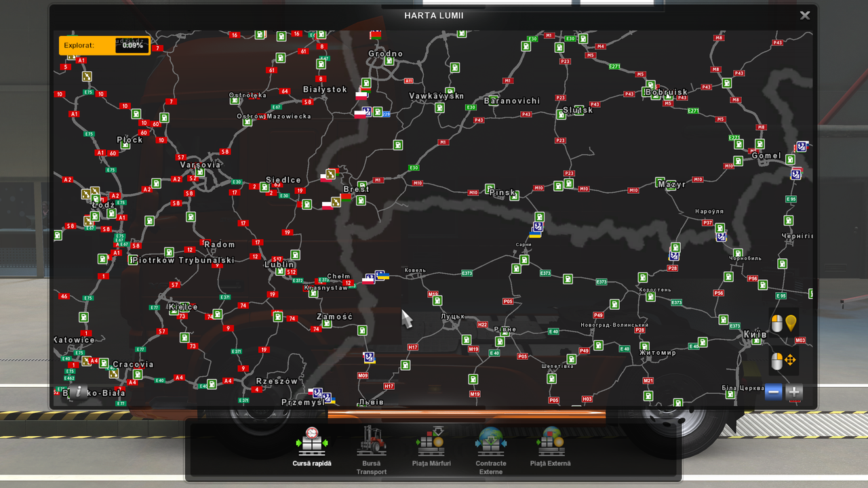Select checkpoint icon below the P37 marker
Image resolution: width=868 pixels, height=488 pixels.
point(721,237)
